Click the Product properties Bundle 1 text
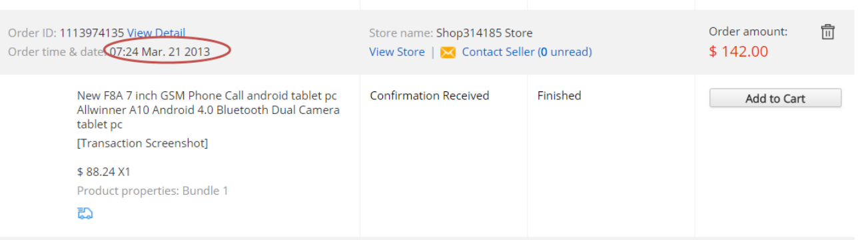 click(153, 191)
